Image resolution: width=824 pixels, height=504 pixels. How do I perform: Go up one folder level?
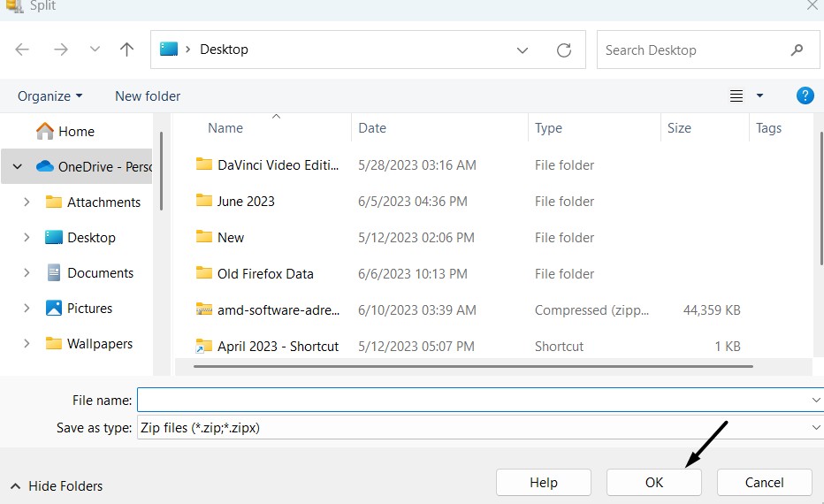point(126,50)
